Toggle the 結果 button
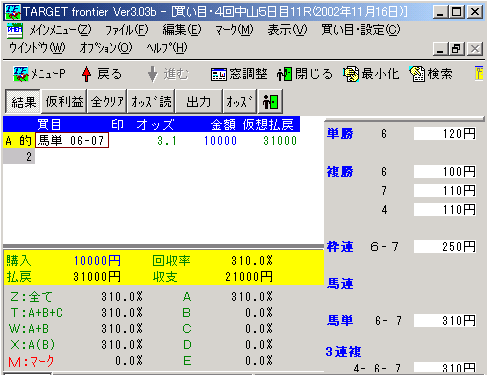 click(23, 102)
